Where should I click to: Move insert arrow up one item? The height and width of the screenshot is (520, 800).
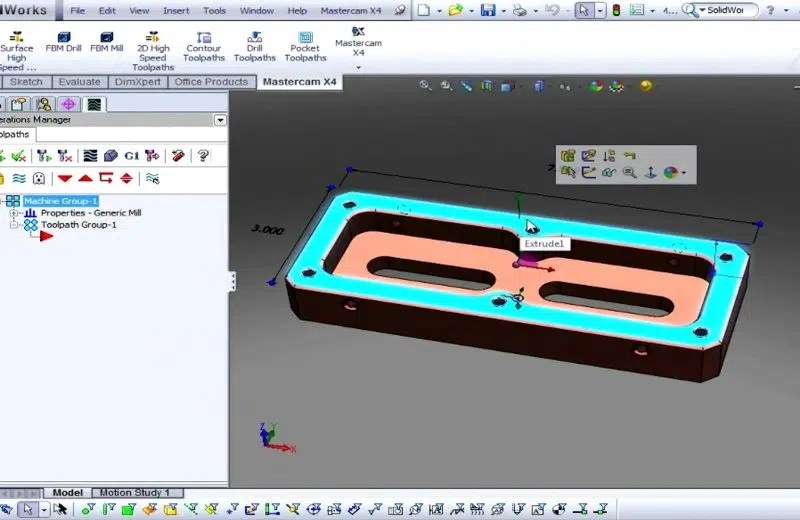(85, 179)
